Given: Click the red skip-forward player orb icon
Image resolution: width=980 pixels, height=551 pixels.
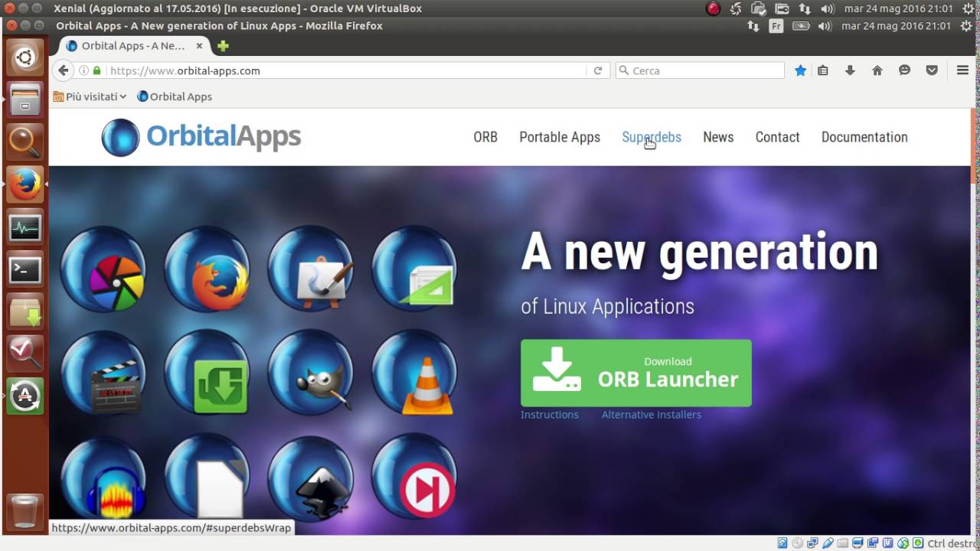Looking at the screenshot, I should 414,478.
